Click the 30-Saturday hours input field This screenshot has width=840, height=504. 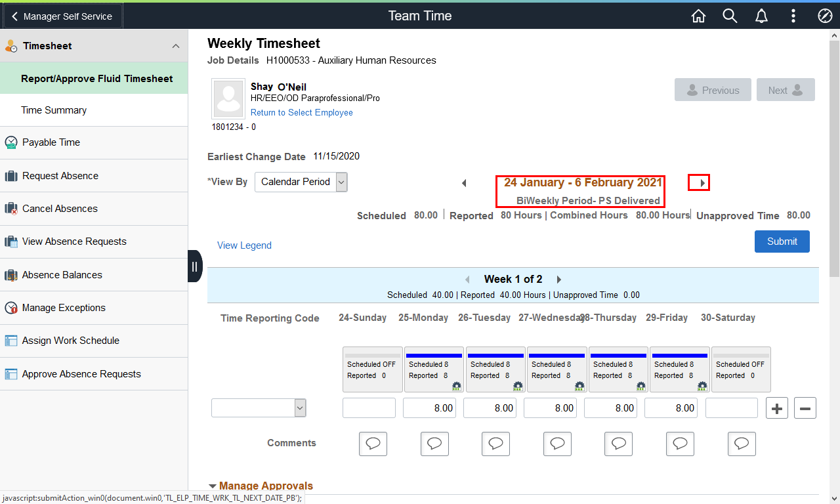point(732,408)
